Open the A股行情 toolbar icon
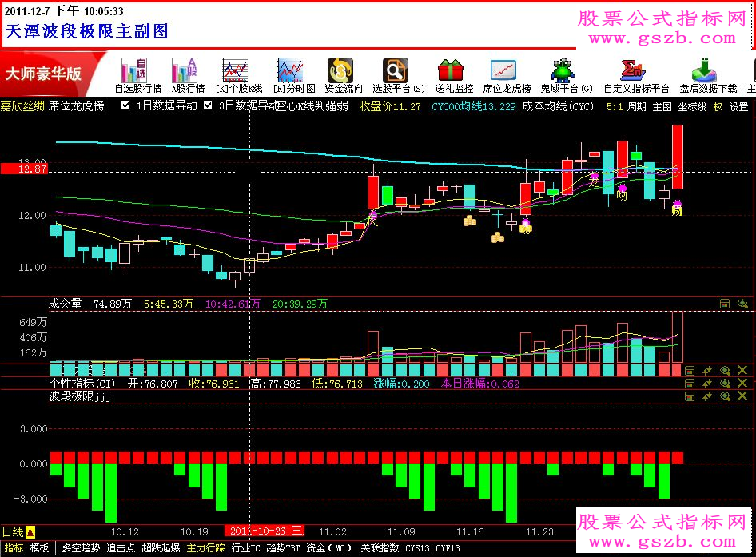 pyautogui.click(x=188, y=76)
